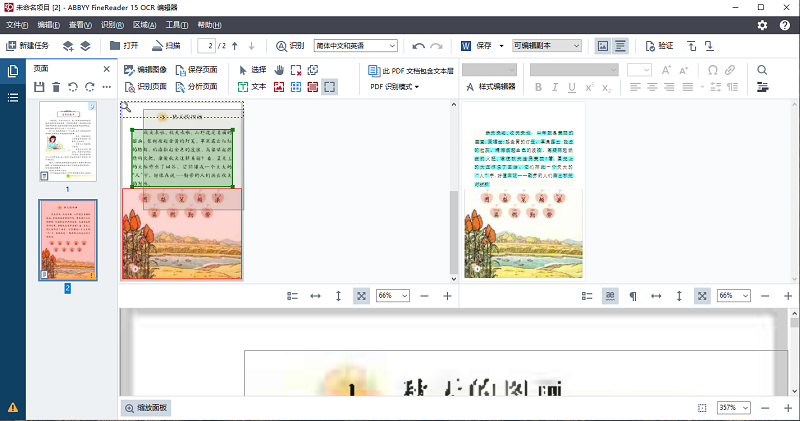Open the 357% zoom dropdown in bottom pane

734,408
